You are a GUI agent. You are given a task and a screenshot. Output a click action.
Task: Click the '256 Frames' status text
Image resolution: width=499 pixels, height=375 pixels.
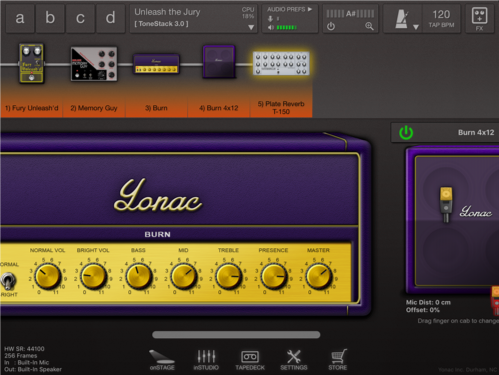point(21,356)
